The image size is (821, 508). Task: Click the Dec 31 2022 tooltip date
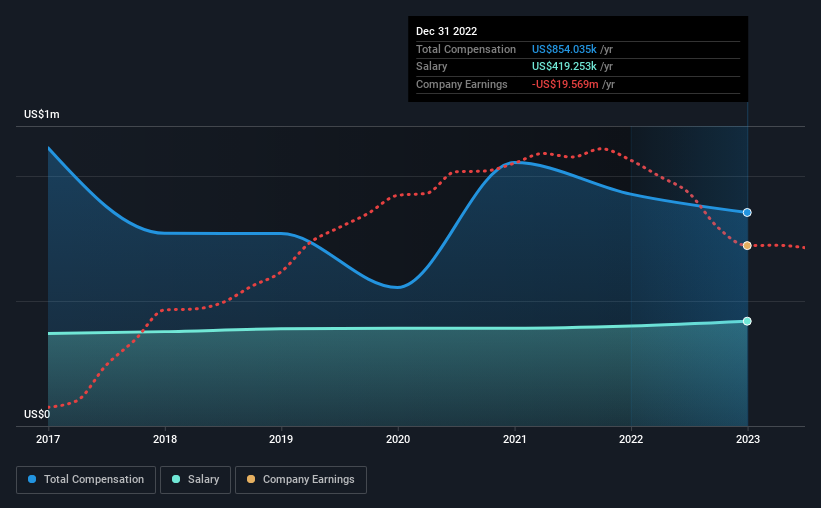coord(447,31)
